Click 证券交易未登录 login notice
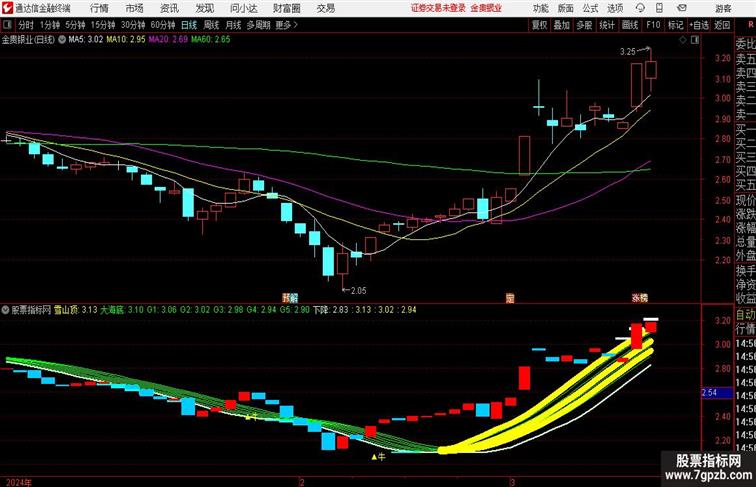The image size is (756, 487). point(438,8)
